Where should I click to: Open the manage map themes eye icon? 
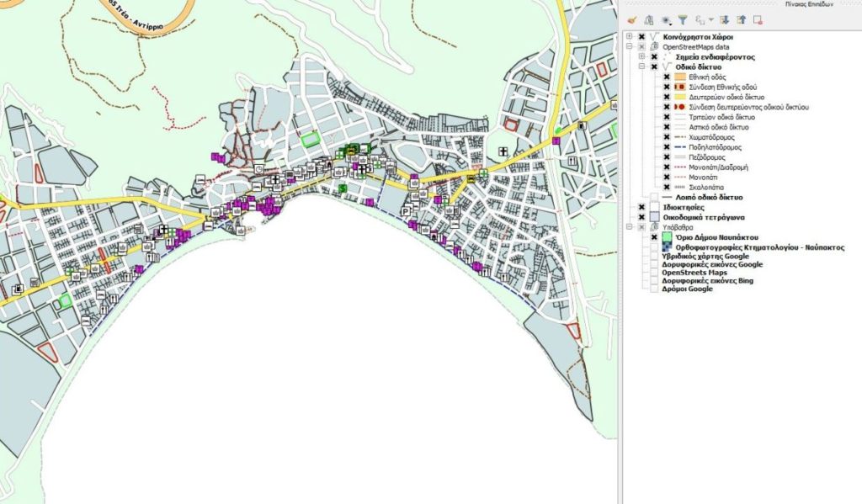coord(666,19)
